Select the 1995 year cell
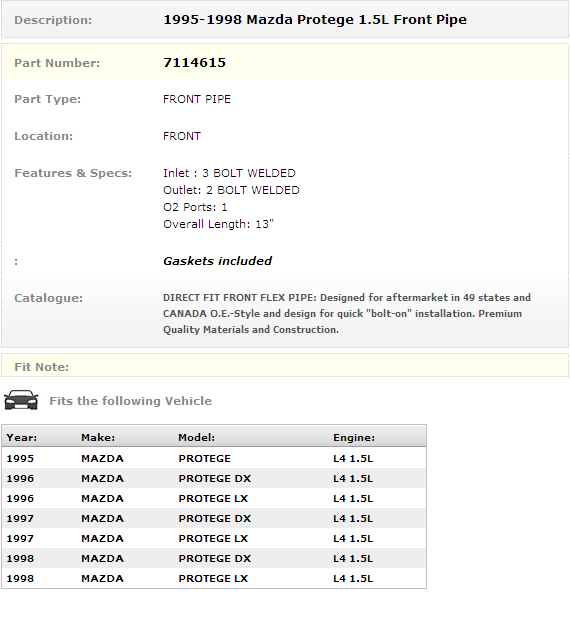This screenshot has width=570, height=634. (x=20, y=459)
